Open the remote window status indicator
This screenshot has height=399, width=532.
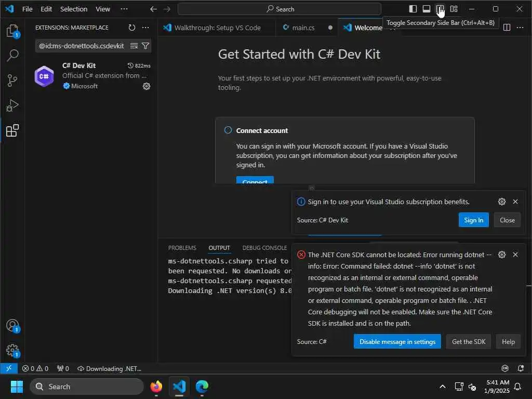click(9, 368)
